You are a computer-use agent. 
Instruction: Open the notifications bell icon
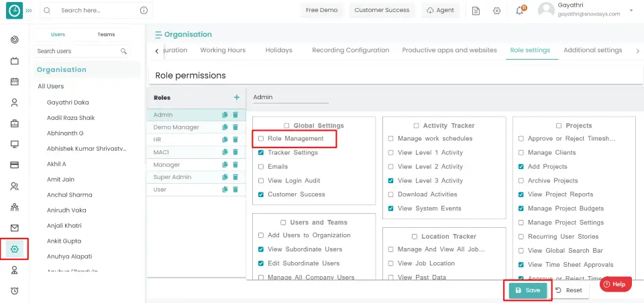(x=520, y=10)
